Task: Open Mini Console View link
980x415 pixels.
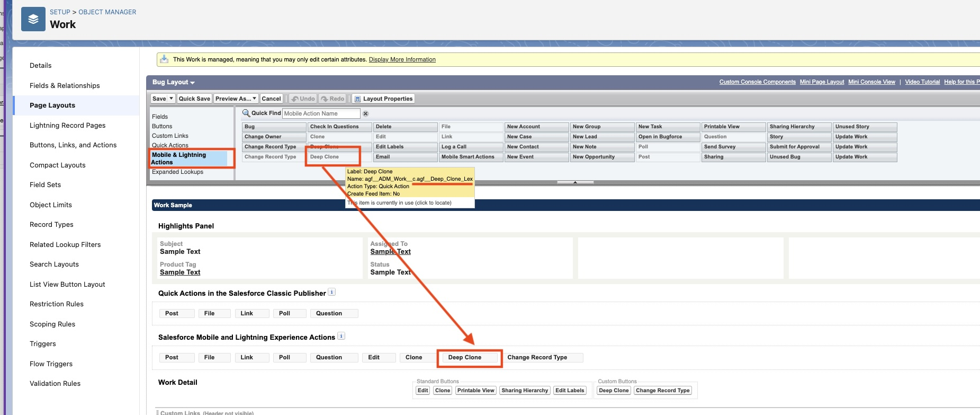Action: [872, 82]
